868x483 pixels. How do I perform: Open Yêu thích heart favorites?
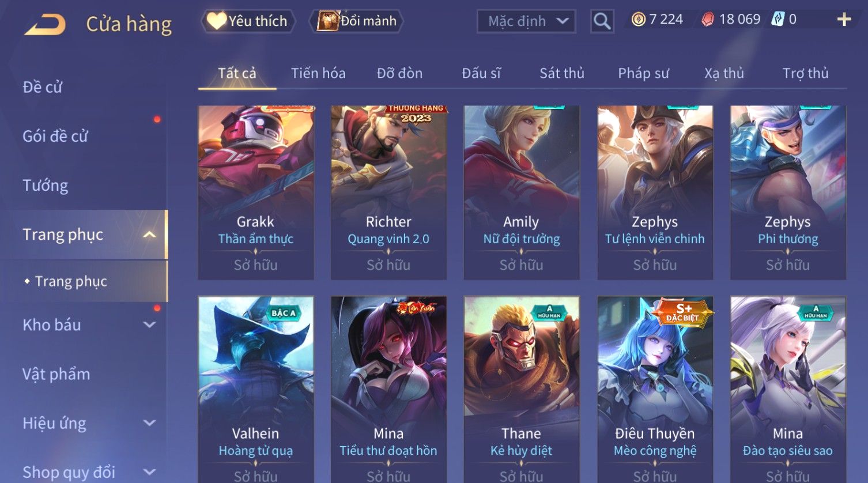tap(248, 21)
